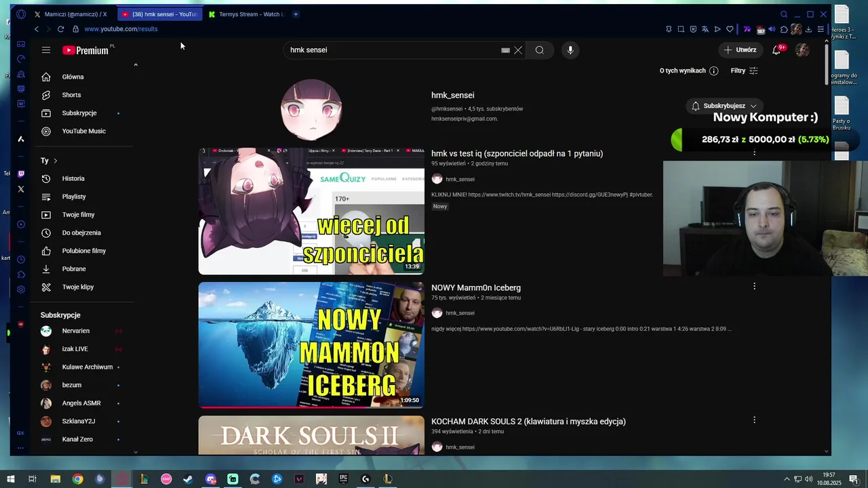Open the browser snapshot capture icon
Viewport: 868px width, 488px height.
(681, 29)
